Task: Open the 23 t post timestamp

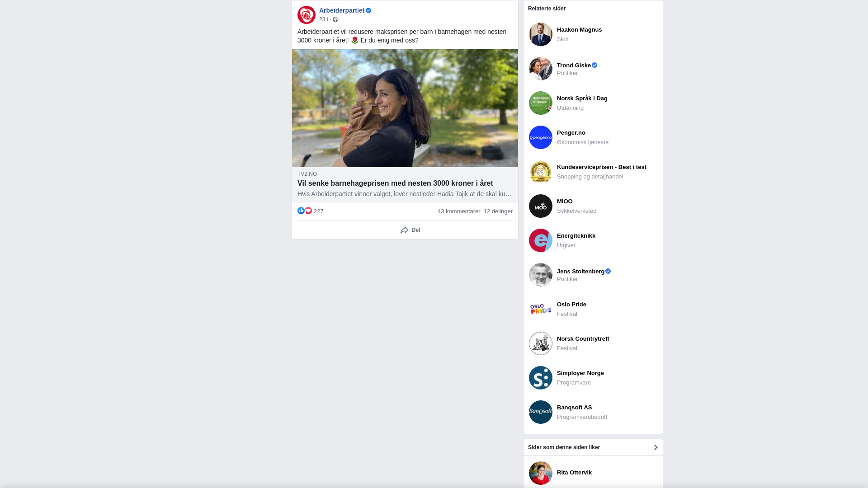Action: click(x=324, y=19)
